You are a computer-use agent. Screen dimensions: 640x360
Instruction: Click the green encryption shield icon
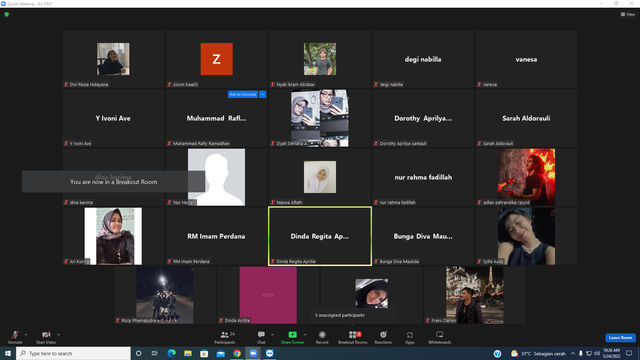(x=7, y=14)
